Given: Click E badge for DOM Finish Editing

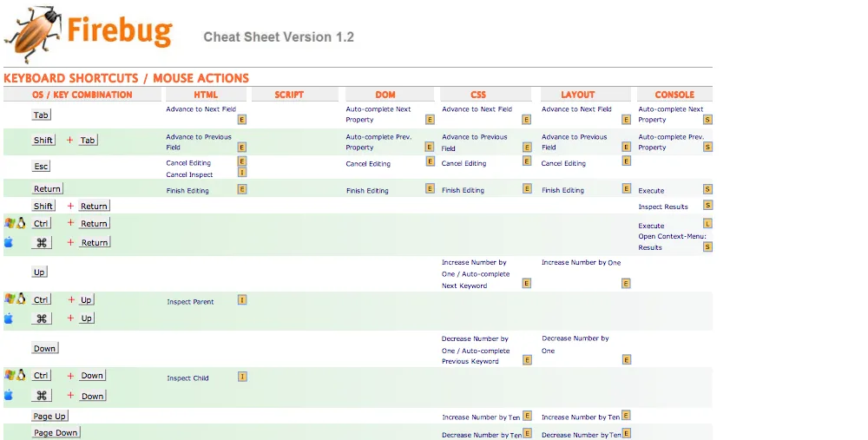Looking at the screenshot, I should tap(430, 188).
